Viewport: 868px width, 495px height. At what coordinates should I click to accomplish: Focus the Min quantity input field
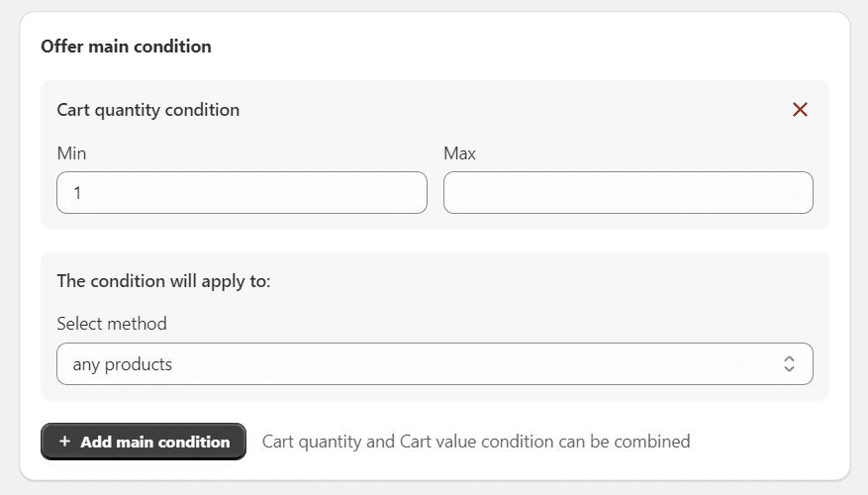[x=241, y=193]
